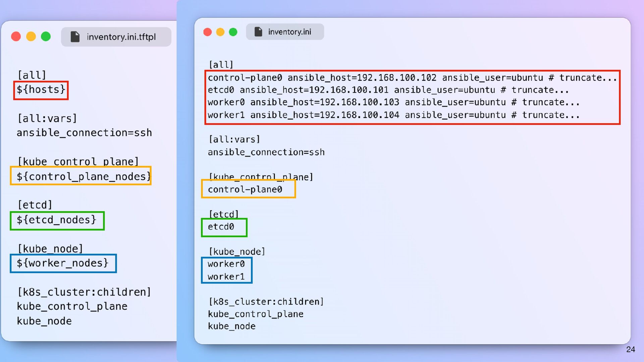Click green zoom dot on left window
644x362 pixels.
46,37
